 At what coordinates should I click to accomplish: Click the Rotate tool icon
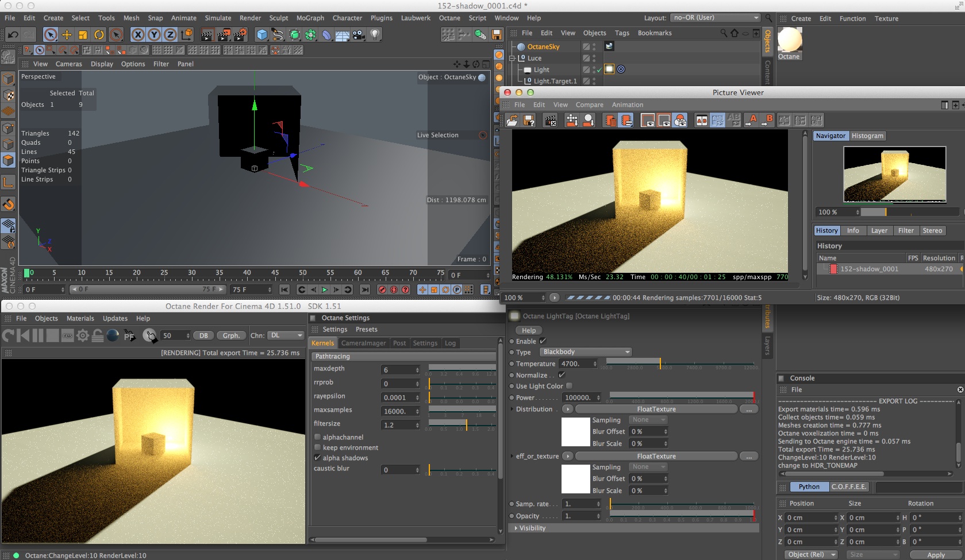[x=99, y=35]
